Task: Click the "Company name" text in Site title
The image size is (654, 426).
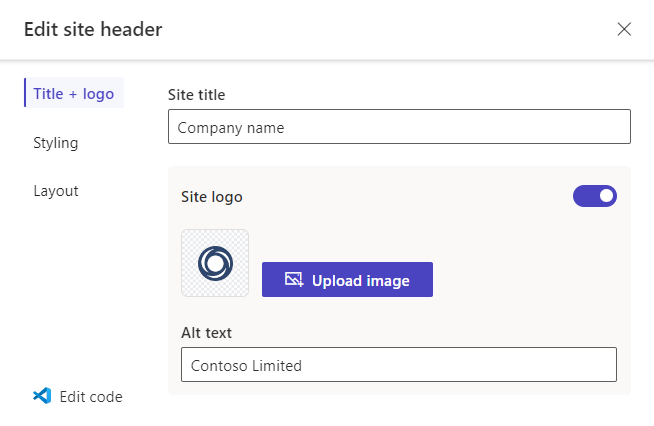Action: (x=231, y=128)
